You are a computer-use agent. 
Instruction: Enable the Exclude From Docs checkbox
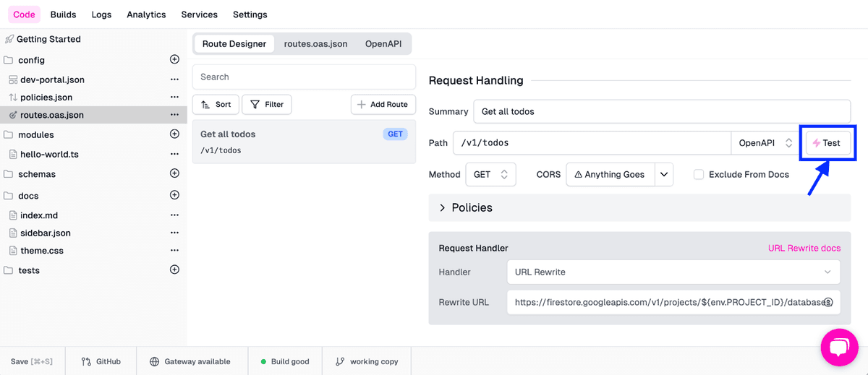[x=699, y=174]
